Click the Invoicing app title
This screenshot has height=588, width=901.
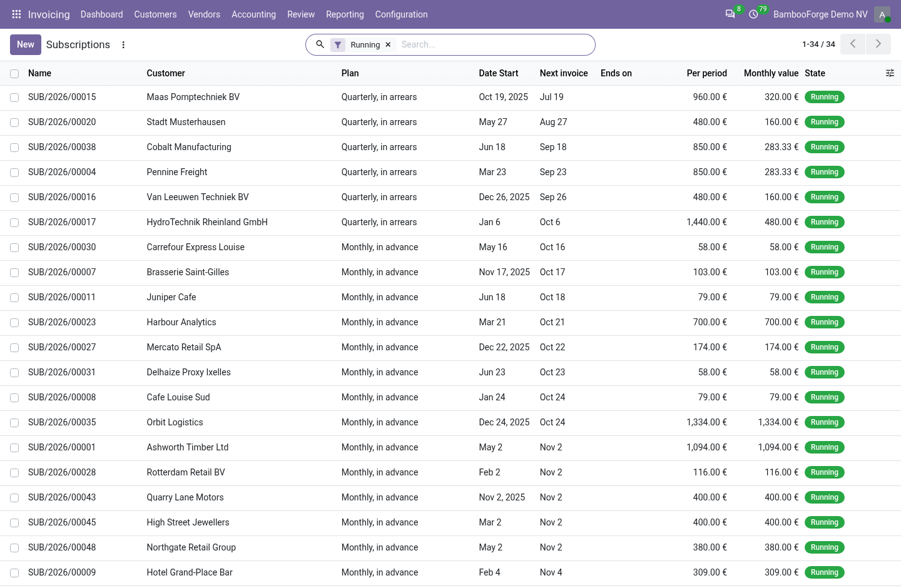click(x=49, y=14)
